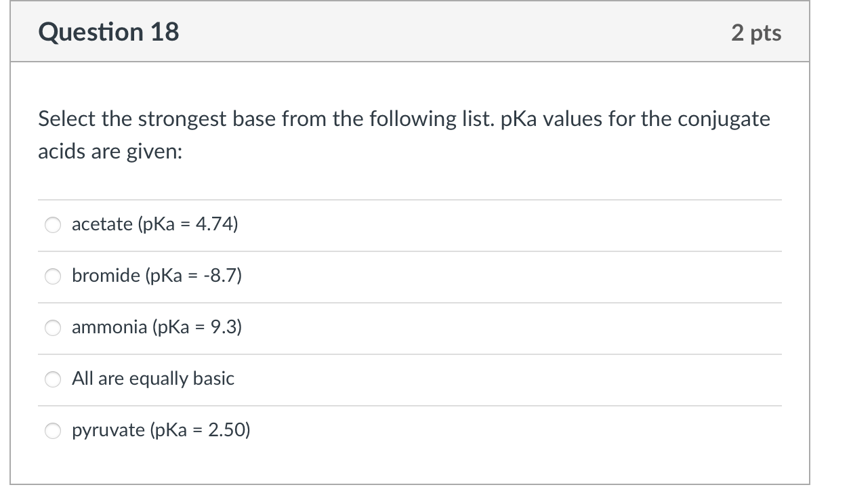Click the ammonia option label text
The width and height of the screenshot is (851, 504).
tap(158, 327)
